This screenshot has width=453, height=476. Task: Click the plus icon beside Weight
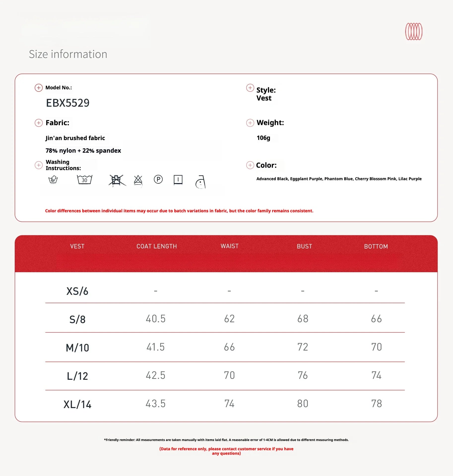click(x=250, y=123)
